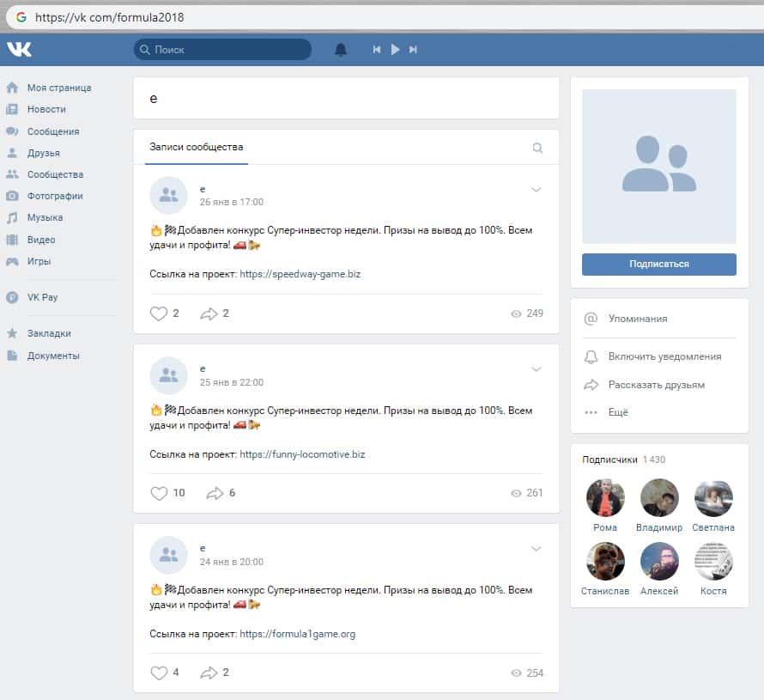Viewport: 764px width, 700px height.
Task: Click the Подписаться button
Action: tap(658, 264)
